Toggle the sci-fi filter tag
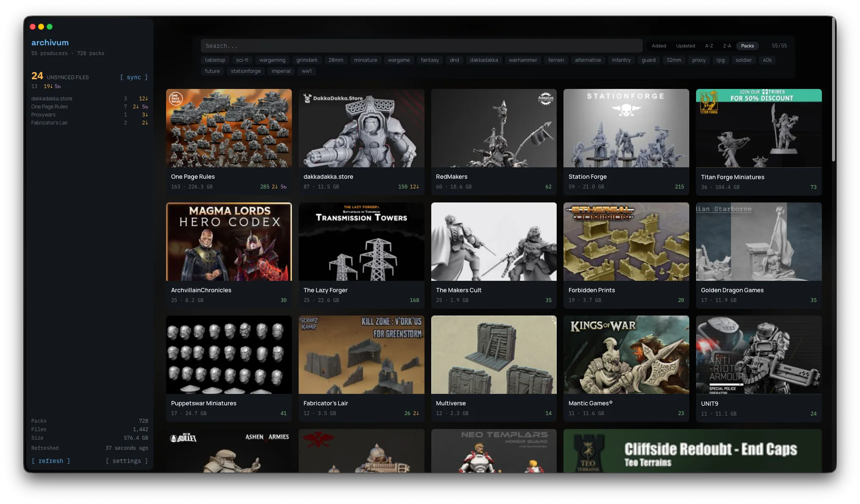 242,60
